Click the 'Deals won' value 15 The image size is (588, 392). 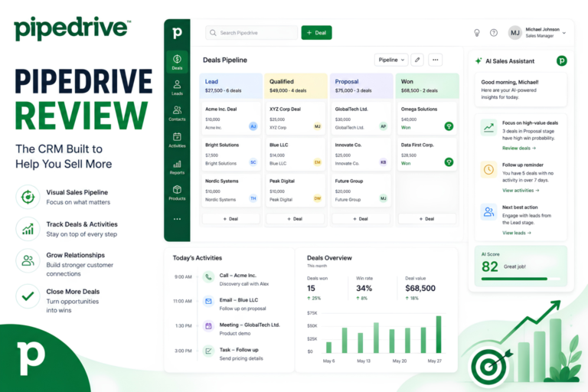pyautogui.click(x=311, y=288)
